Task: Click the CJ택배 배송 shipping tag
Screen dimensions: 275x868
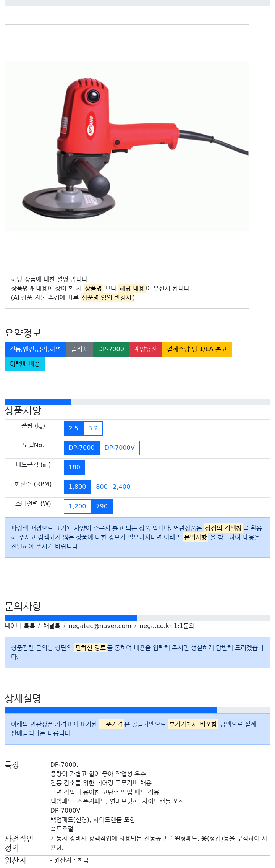Action: pyautogui.click(x=25, y=364)
